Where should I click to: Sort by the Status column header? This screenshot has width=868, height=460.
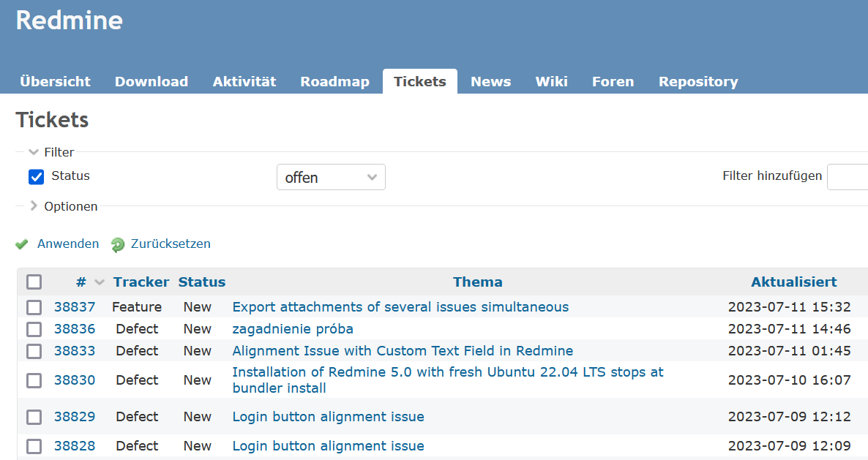coord(202,282)
